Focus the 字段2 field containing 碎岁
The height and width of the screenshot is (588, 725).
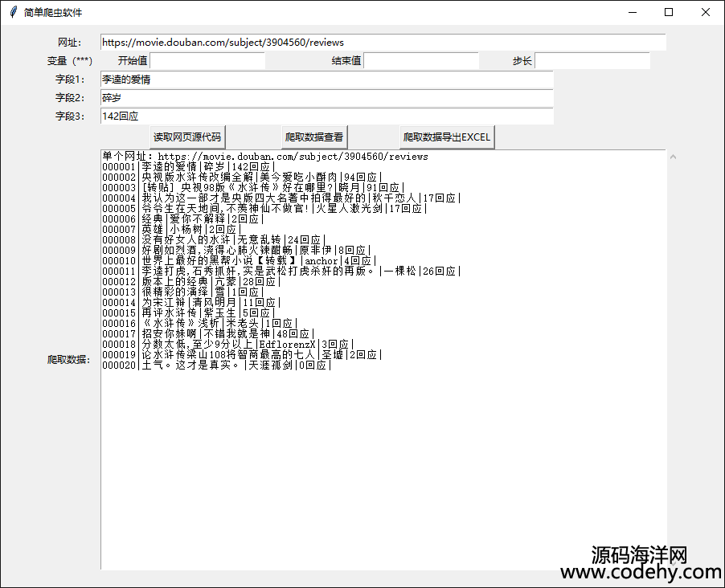pos(326,98)
